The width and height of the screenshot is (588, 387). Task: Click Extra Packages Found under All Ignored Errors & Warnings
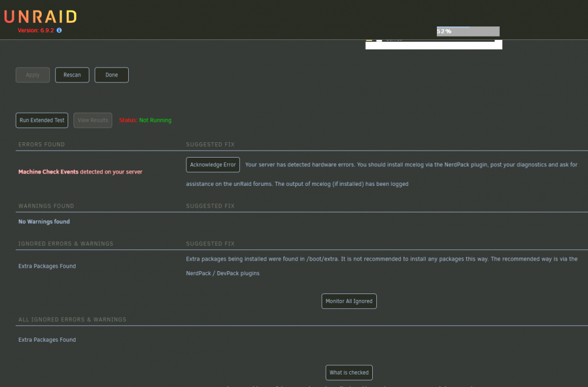(47, 340)
